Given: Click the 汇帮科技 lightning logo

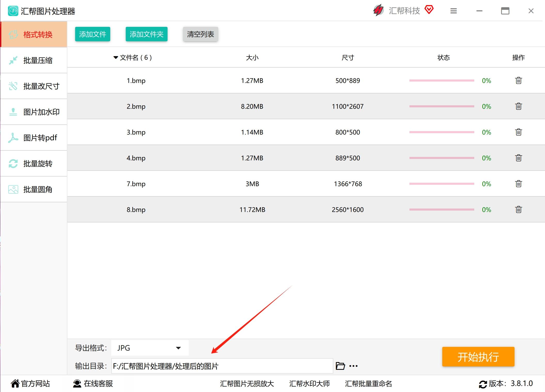Looking at the screenshot, I should point(378,10).
